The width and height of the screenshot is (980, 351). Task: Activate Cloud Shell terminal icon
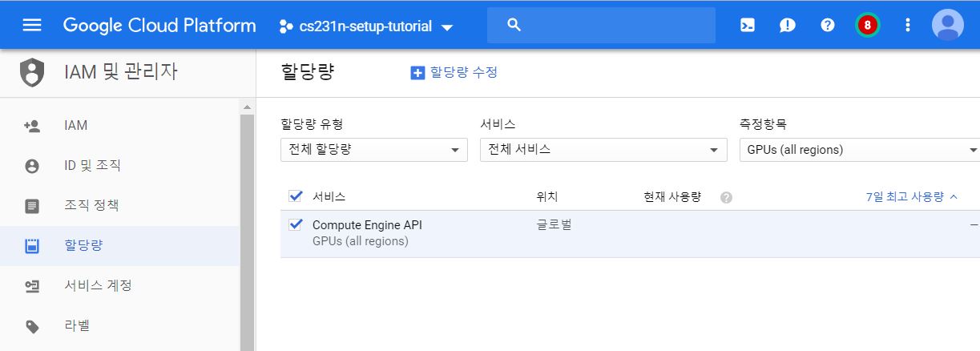pyautogui.click(x=747, y=25)
